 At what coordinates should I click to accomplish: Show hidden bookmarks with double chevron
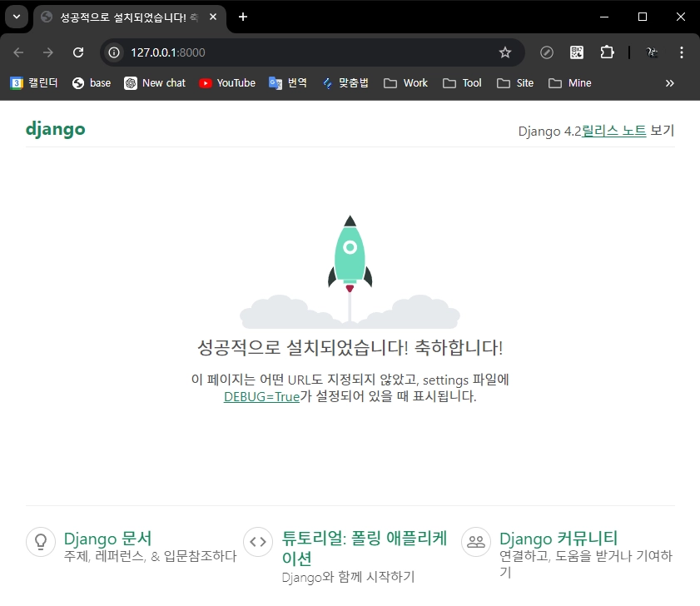tap(670, 83)
